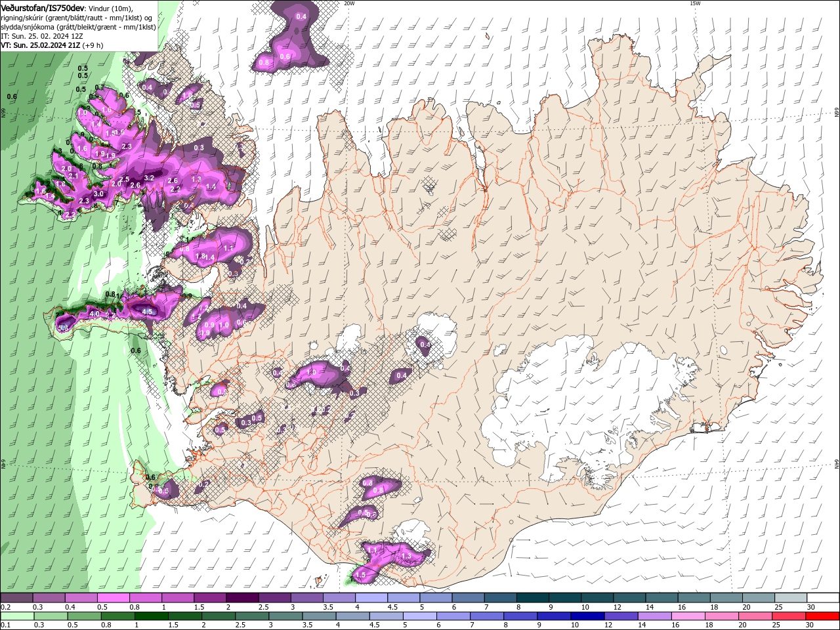The width and height of the screenshot is (840, 630).
Task: Click the '25' label in the upper legend row
Action: [x=778, y=607]
